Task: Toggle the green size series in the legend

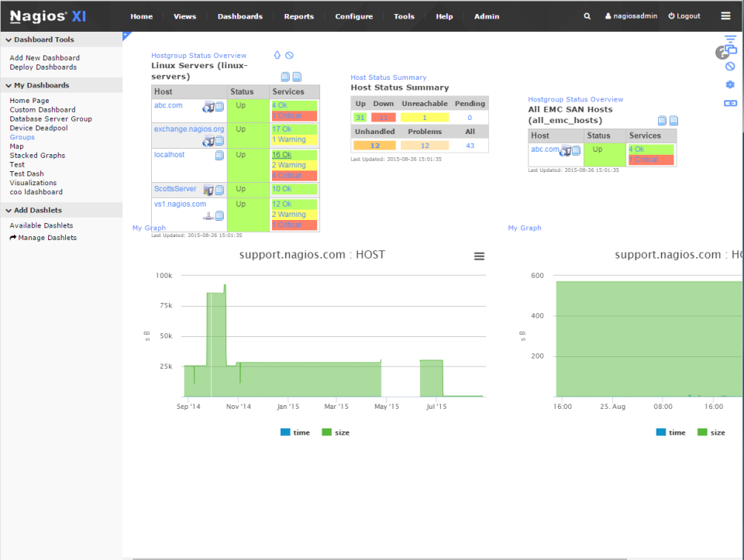Action: pos(335,432)
